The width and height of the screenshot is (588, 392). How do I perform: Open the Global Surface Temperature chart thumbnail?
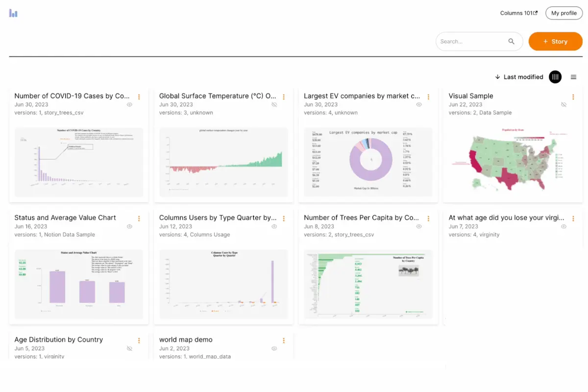click(223, 162)
